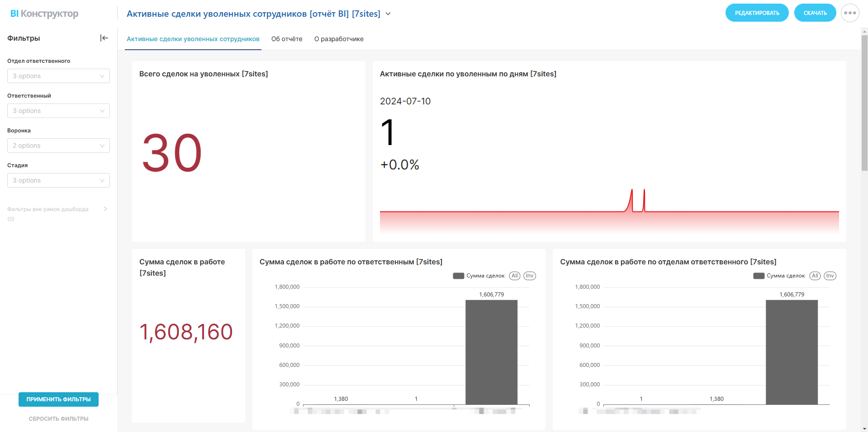Click the Редактировать button

pos(757,13)
